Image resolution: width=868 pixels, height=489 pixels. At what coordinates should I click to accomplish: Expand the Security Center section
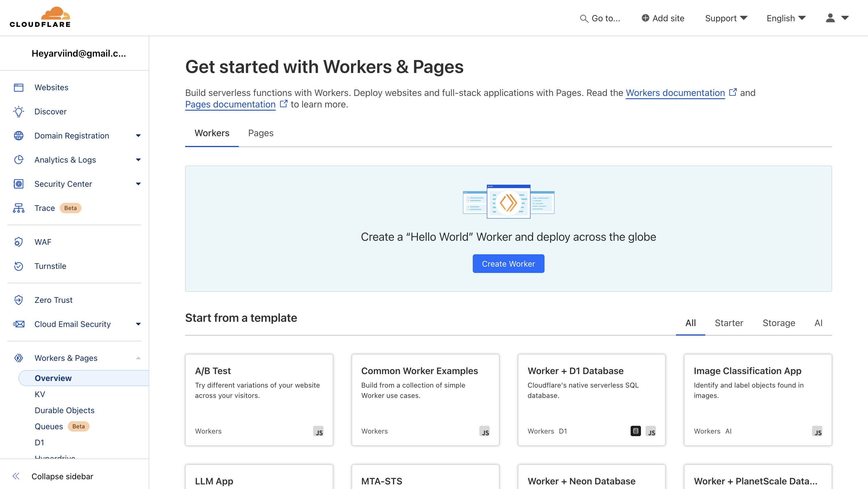[x=138, y=184]
